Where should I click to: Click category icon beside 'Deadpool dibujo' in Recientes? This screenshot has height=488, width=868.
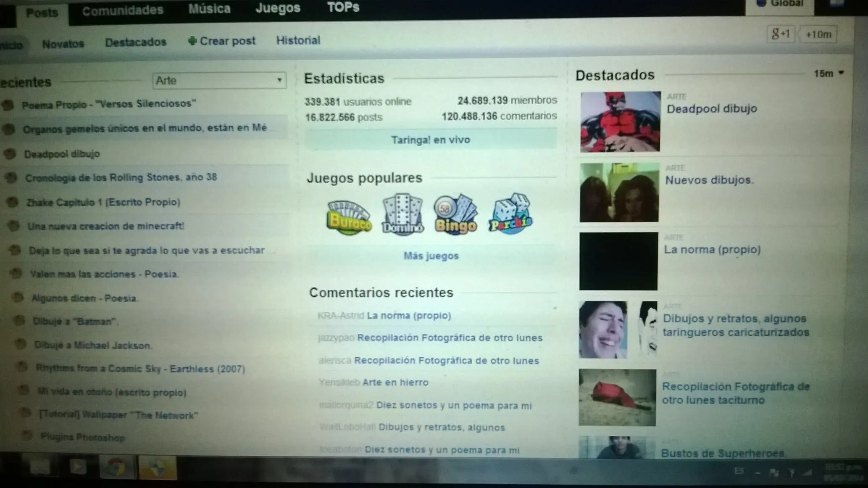pos(10,154)
